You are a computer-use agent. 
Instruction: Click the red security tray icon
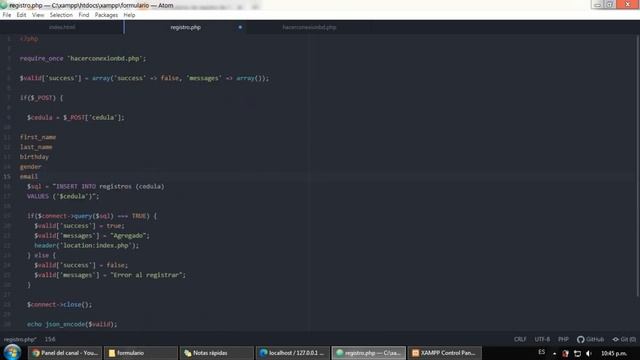pos(565,353)
